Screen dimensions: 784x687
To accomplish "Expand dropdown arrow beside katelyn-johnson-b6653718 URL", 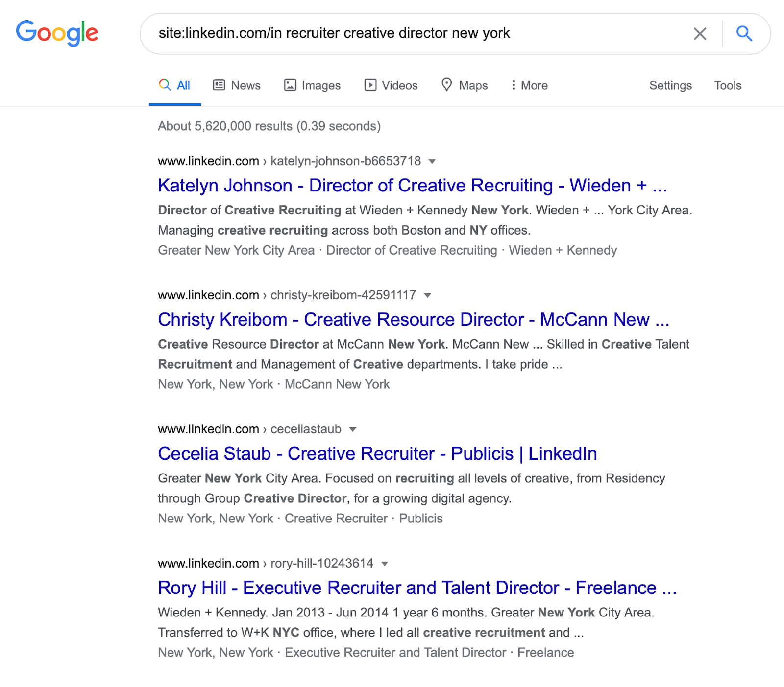I will click(x=432, y=161).
